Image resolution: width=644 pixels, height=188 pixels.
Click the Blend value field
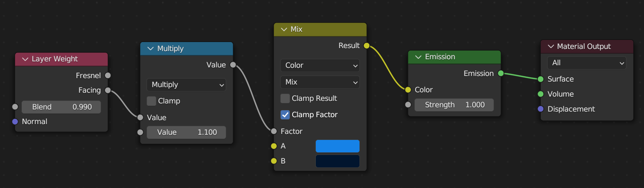(61, 107)
